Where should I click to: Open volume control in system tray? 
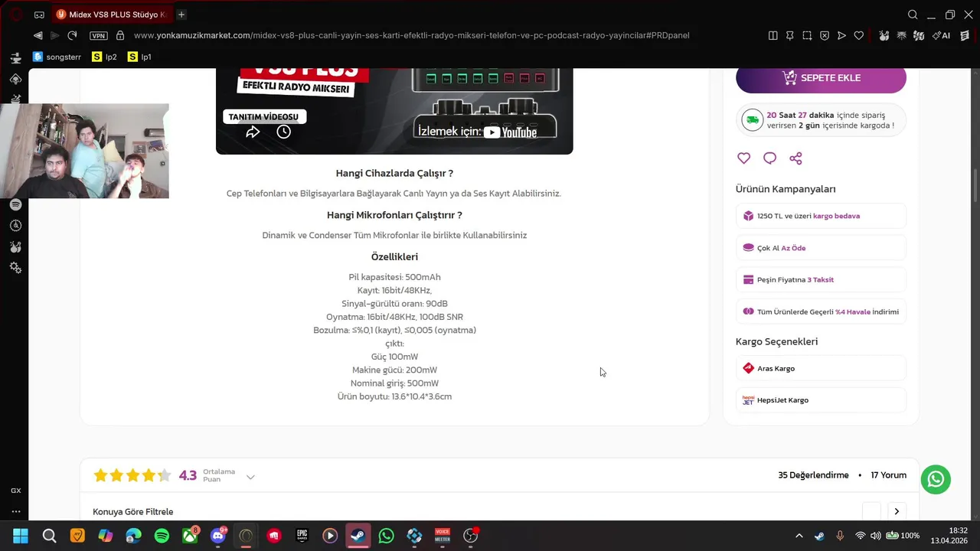[x=876, y=536]
